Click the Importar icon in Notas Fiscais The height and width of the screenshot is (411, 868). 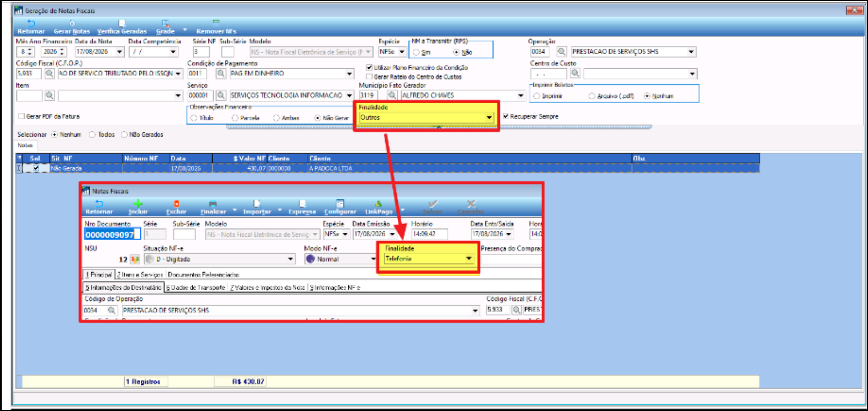[x=256, y=204]
